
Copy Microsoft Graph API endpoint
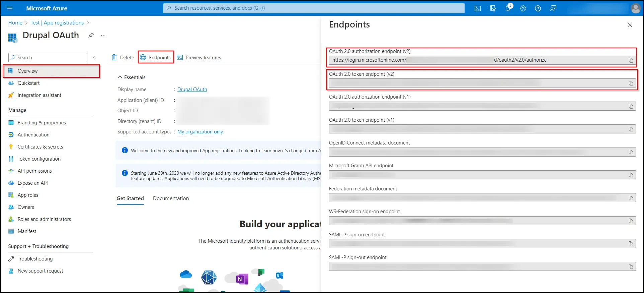[631, 175]
